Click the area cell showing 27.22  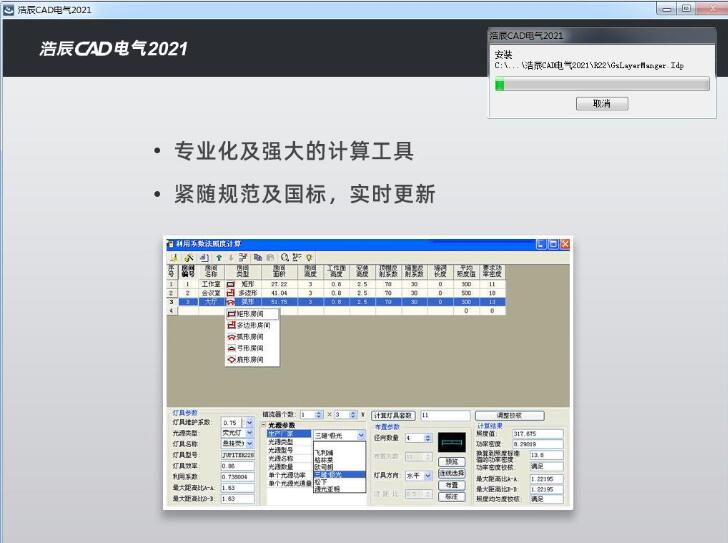280,284
